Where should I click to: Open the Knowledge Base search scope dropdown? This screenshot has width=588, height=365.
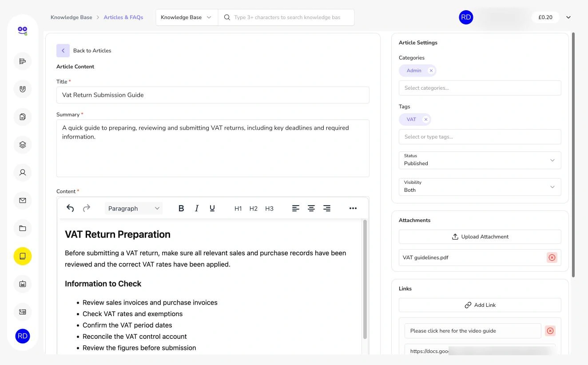coord(187,17)
